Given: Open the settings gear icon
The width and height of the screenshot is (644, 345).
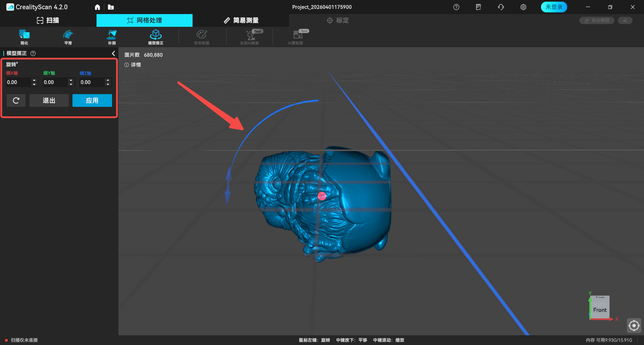Looking at the screenshot, I should tap(523, 7).
